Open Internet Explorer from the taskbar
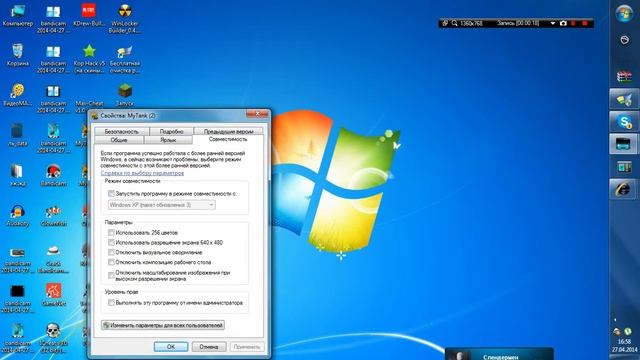640x360 pixels. point(624,189)
